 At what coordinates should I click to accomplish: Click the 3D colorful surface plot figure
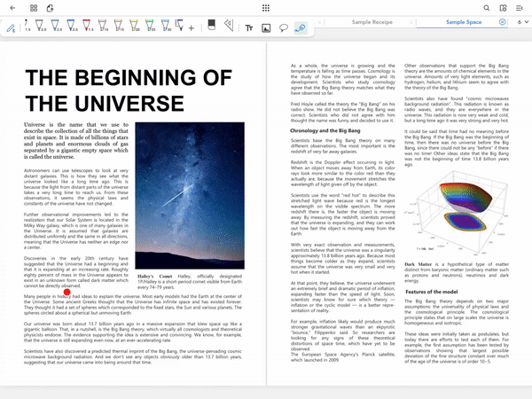click(457, 214)
